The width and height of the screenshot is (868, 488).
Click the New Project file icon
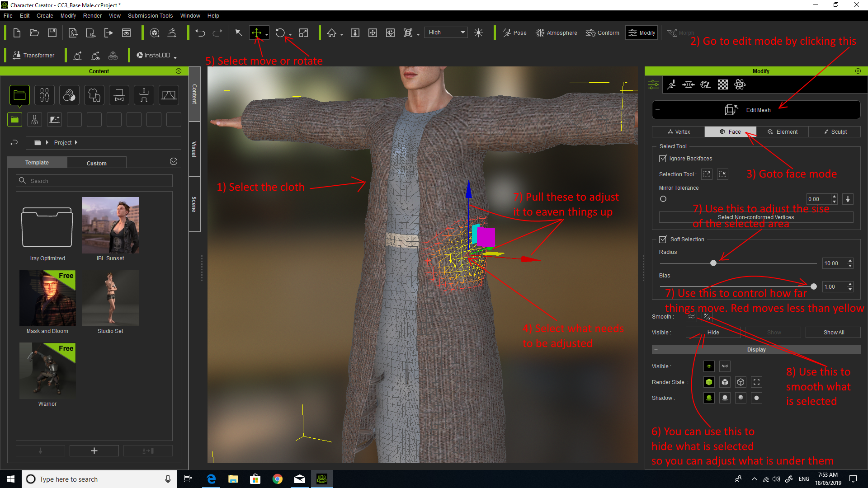pos(17,33)
